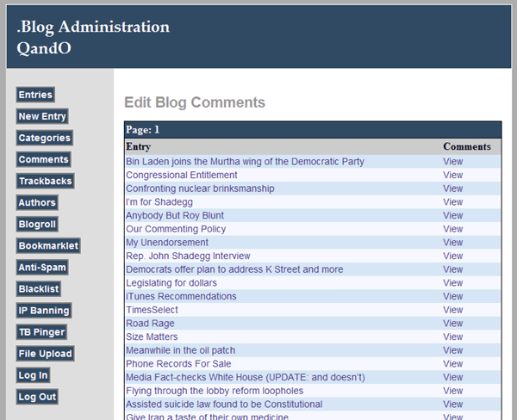Select the Comments sidebar button

(x=44, y=159)
